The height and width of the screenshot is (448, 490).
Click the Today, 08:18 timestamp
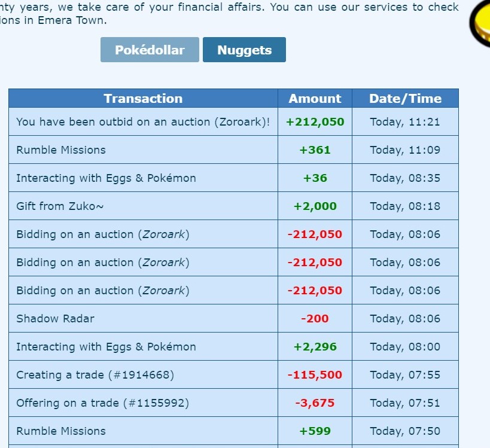pyautogui.click(x=405, y=206)
